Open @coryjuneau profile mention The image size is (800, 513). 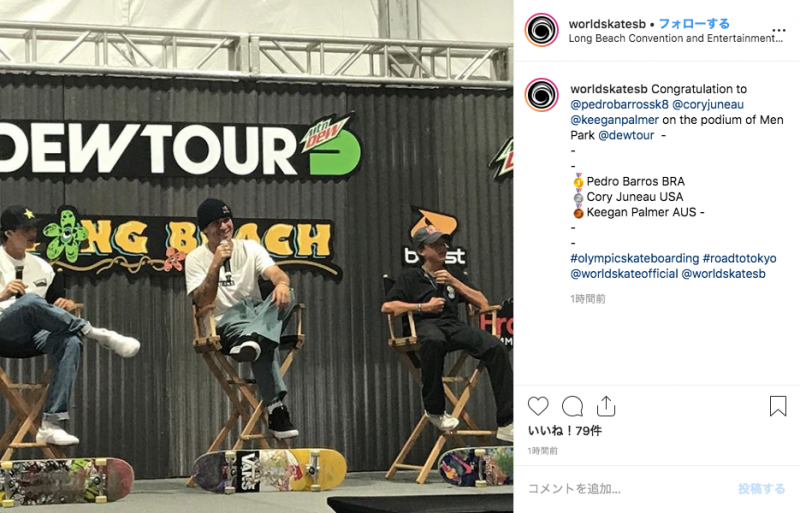708,105
